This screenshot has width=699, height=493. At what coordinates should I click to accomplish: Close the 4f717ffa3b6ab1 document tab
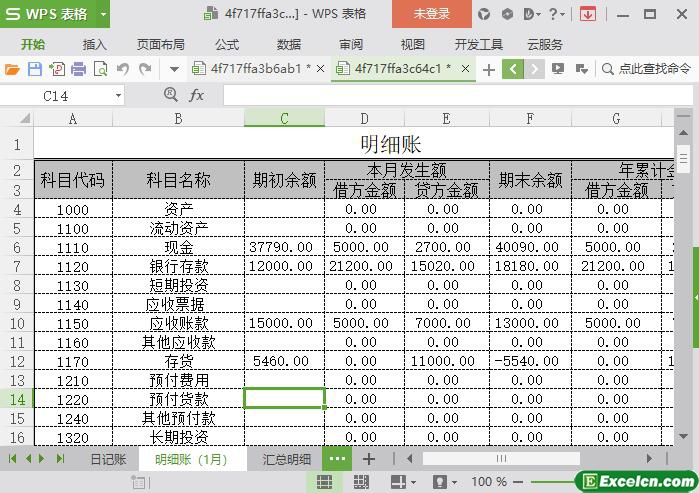pyautogui.click(x=320, y=69)
